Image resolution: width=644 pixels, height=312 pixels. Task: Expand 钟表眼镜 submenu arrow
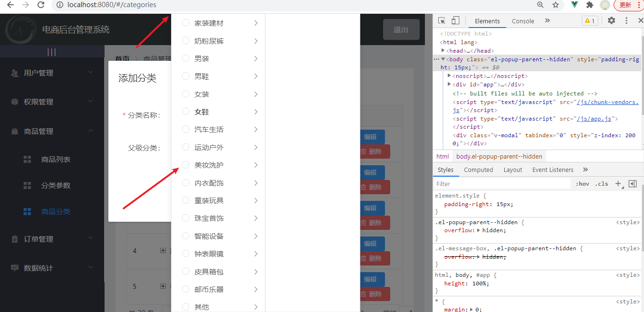point(256,254)
